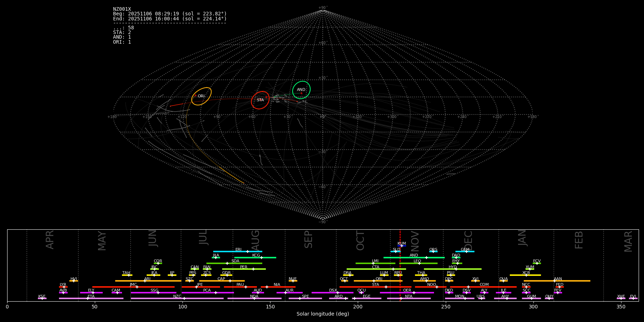Click the XCB yellow shower bar
Screen dimensions: 644x322
point(525,275)
